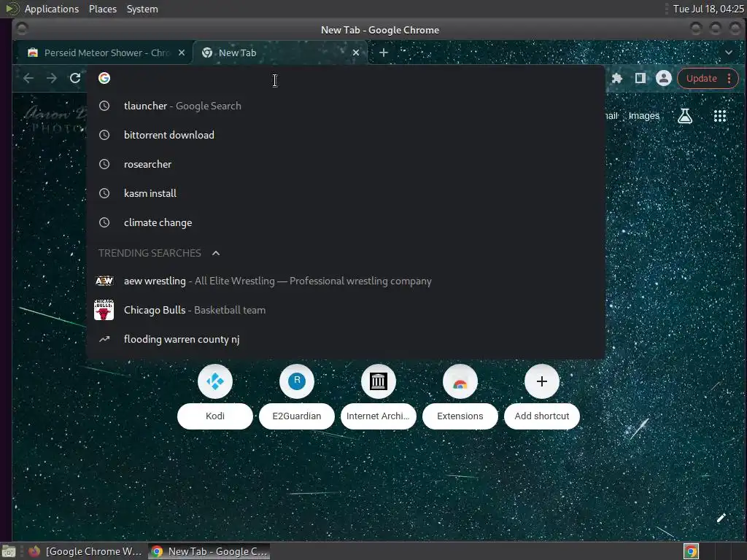Viewport: 747px width, 560px height.
Task: Click clock icon beside tlauncher
Action: click(104, 106)
